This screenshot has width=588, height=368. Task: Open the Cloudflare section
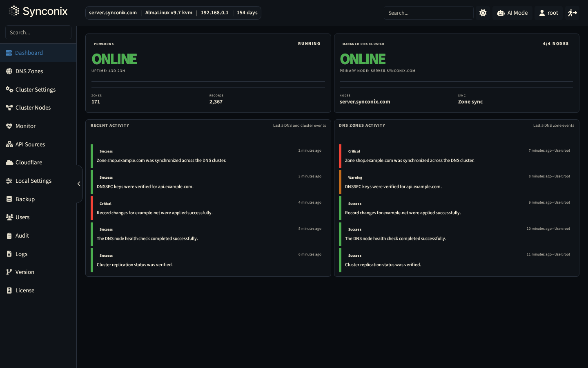38,162
